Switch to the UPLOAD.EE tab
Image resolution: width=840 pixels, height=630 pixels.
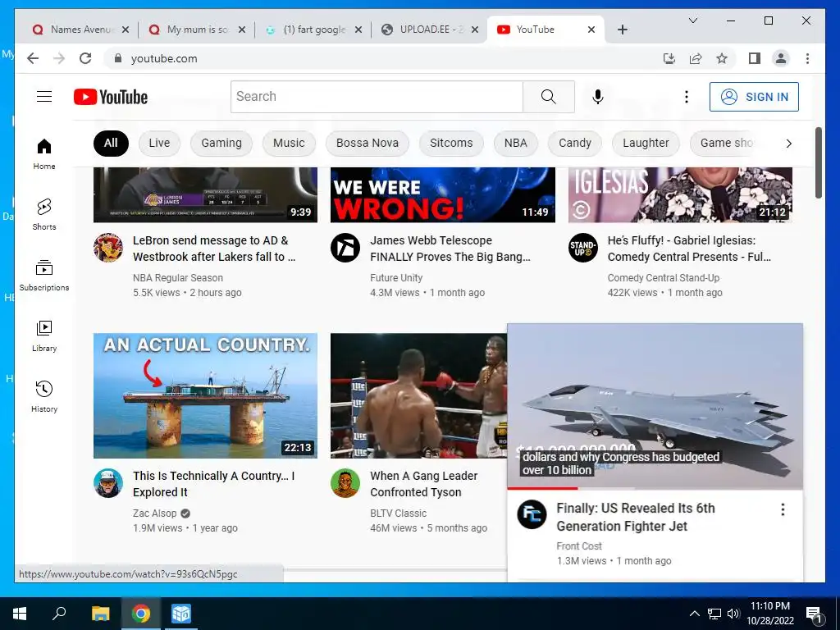430,30
